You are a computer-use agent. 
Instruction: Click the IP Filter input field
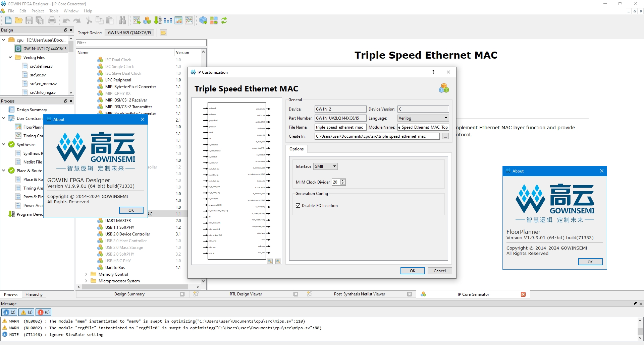141,43
